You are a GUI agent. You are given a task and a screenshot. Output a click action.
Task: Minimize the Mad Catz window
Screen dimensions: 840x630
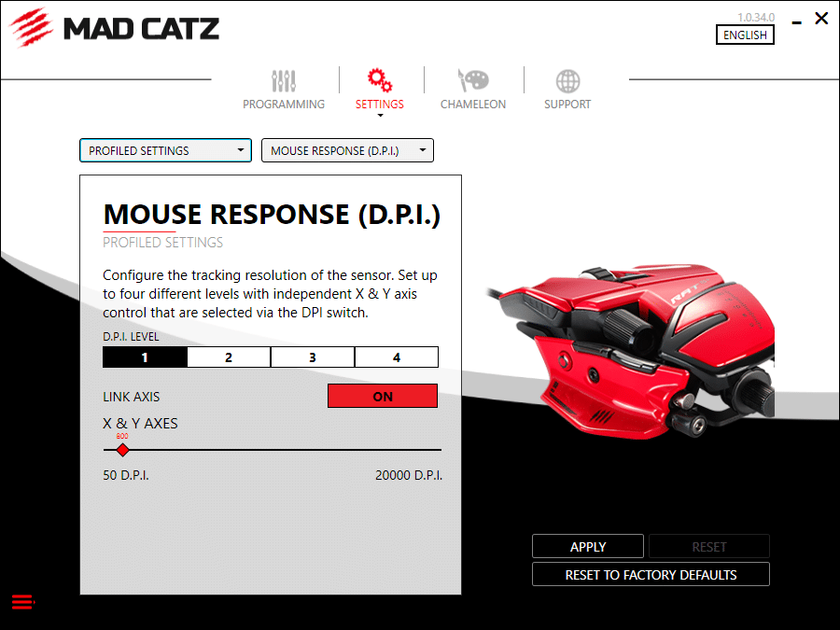(x=795, y=20)
